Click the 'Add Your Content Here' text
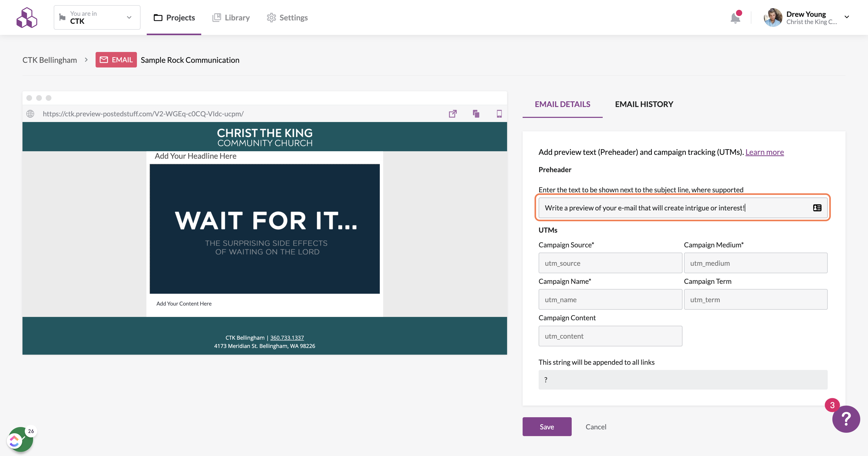This screenshot has width=868, height=456. coord(184,303)
